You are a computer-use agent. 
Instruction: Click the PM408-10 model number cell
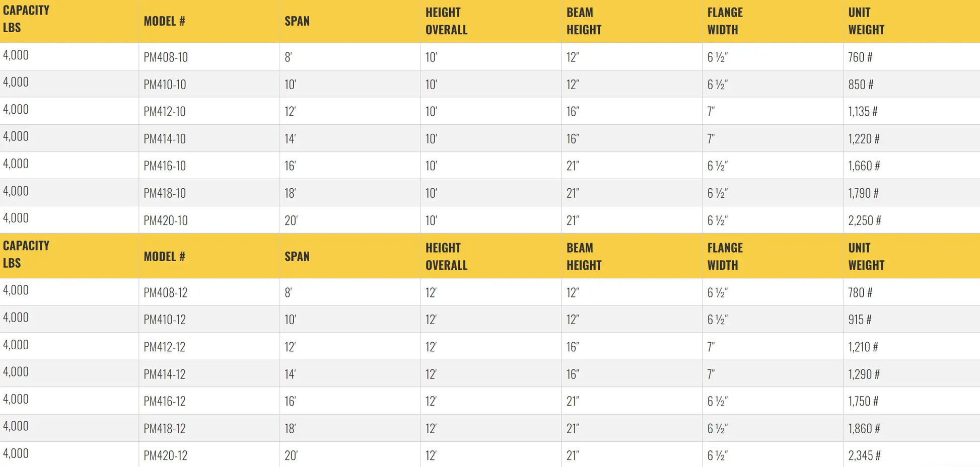point(166,57)
